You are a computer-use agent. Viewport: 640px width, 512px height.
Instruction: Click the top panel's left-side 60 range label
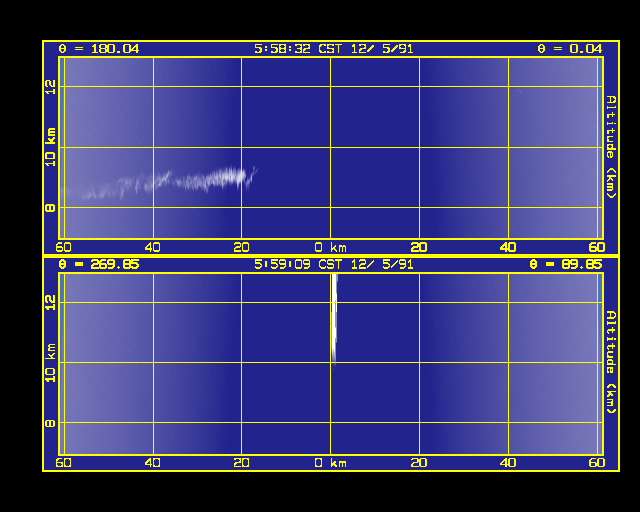pos(63,247)
